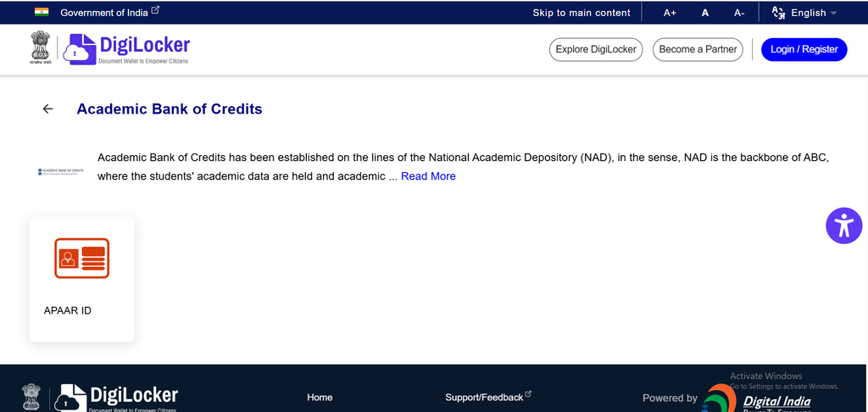Open the Government of India link
868x412 pixels.
(x=109, y=12)
